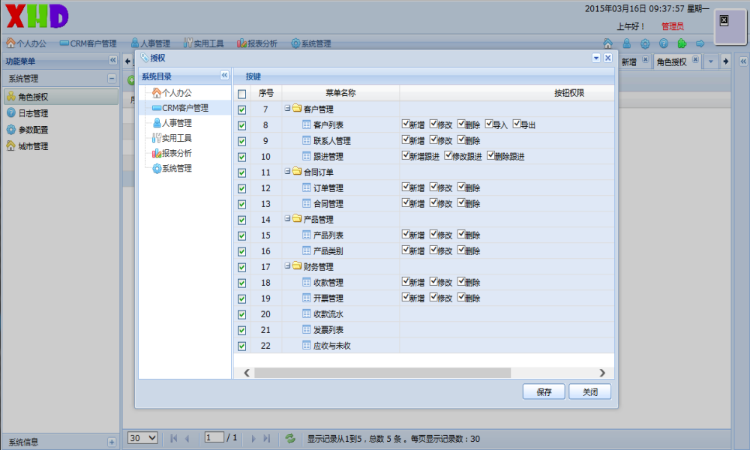
Task: Click the broken image avatar box
Action: 730,27
